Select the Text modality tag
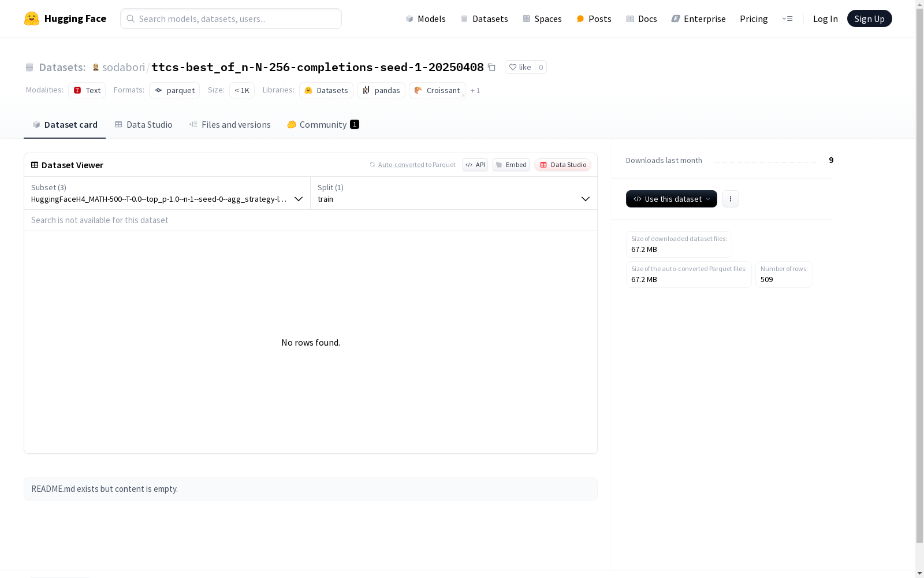The height and width of the screenshot is (578, 924). (87, 90)
